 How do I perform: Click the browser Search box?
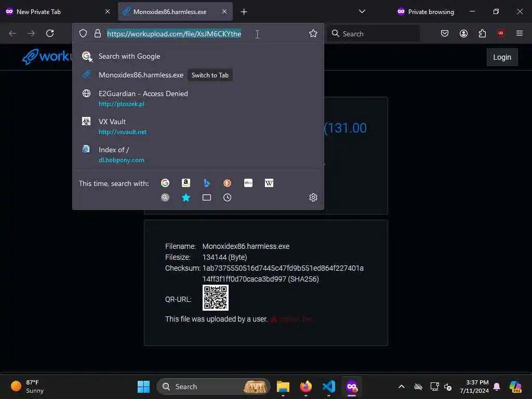[x=374, y=33]
